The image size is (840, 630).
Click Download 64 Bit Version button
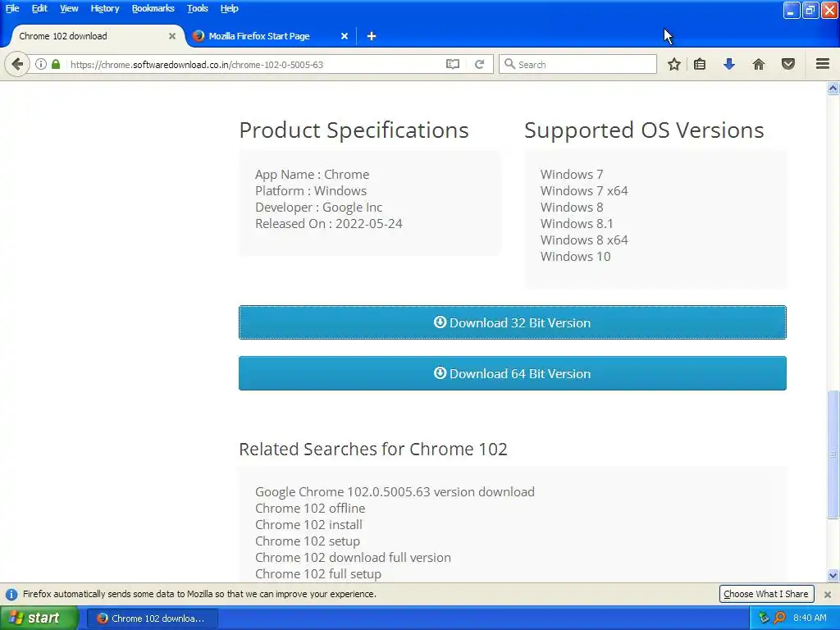click(x=513, y=373)
